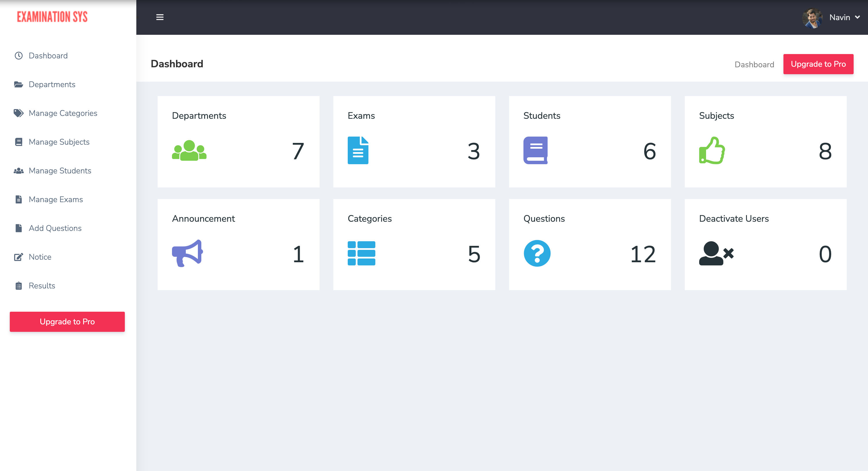
Task: Click the Manage Categories tag icon
Action: pyautogui.click(x=18, y=113)
